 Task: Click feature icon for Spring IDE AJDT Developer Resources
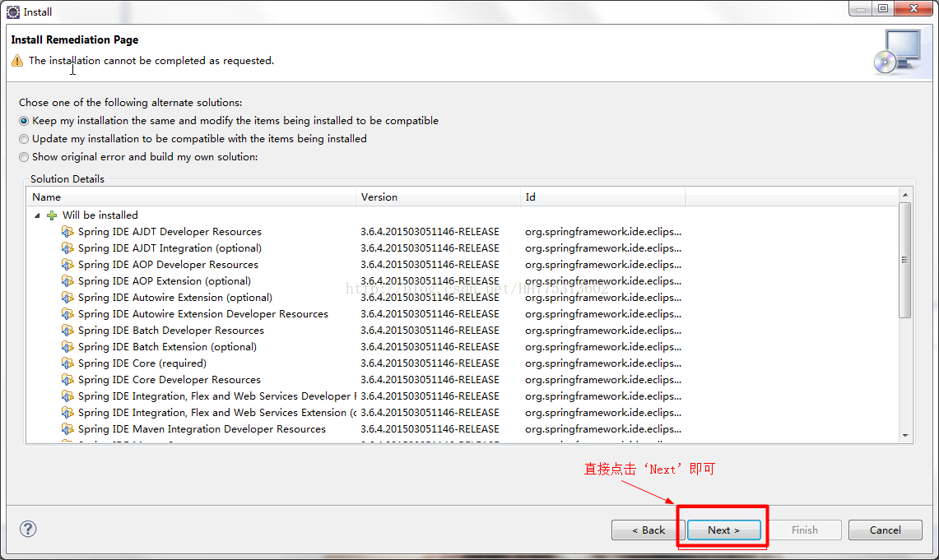pyautogui.click(x=67, y=232)
